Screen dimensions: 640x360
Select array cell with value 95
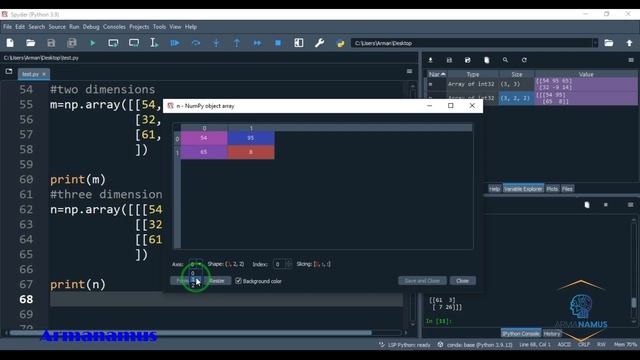coord(251,138)
